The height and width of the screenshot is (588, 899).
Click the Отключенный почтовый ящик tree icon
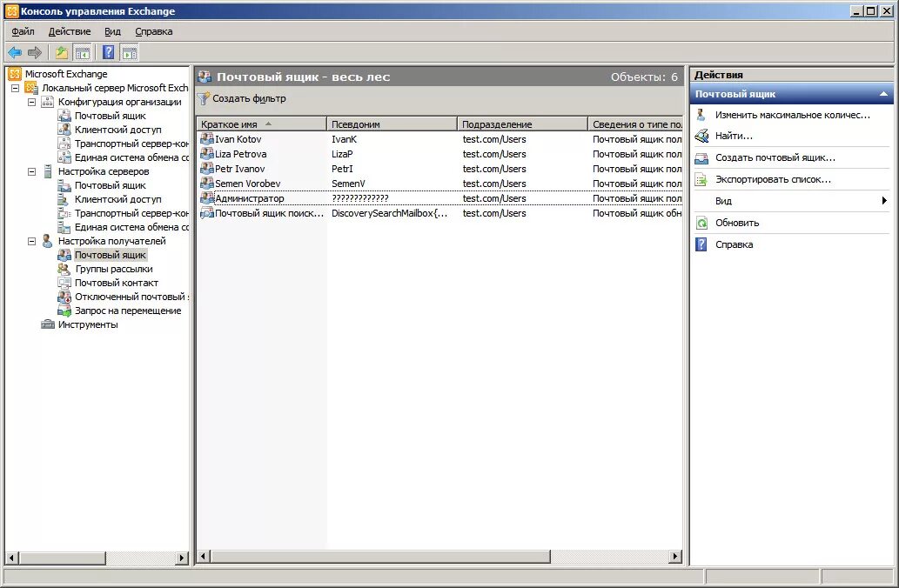(x=64, y=297)
